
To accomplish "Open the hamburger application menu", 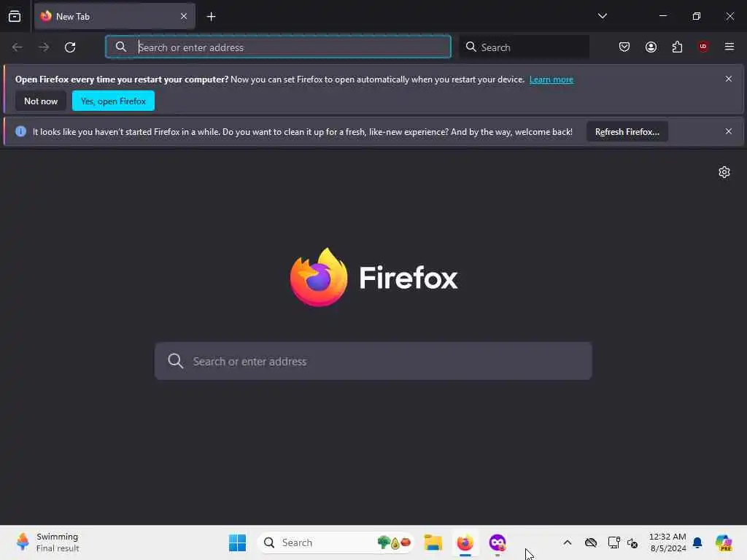I will coord(729,47).
